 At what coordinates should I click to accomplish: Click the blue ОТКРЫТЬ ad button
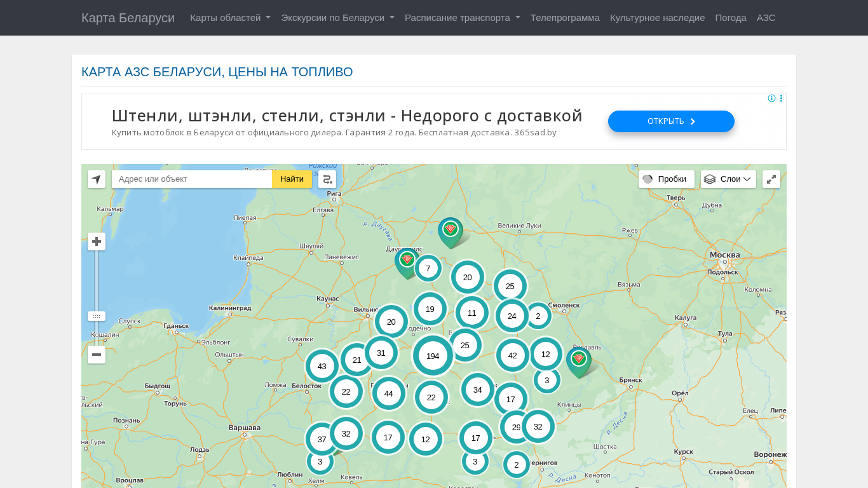tap(671, 121)
